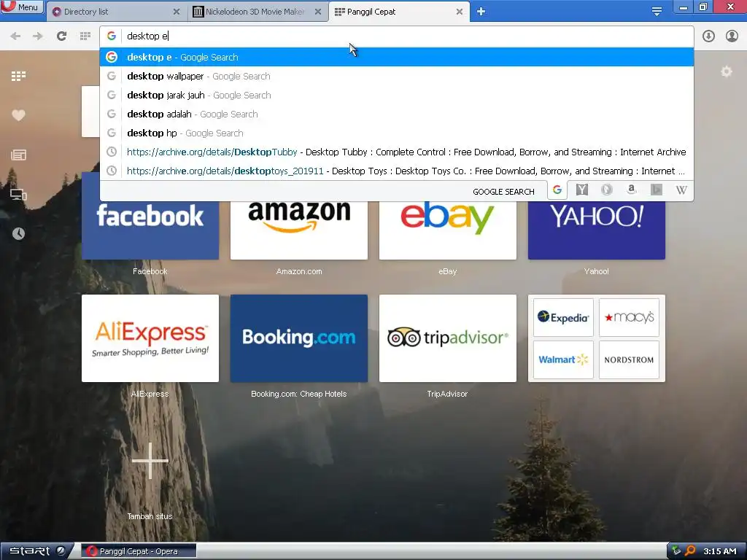This screenshot has width=747, height=560.
Task: Open the Opera Menu button
Action: [22, 7]
